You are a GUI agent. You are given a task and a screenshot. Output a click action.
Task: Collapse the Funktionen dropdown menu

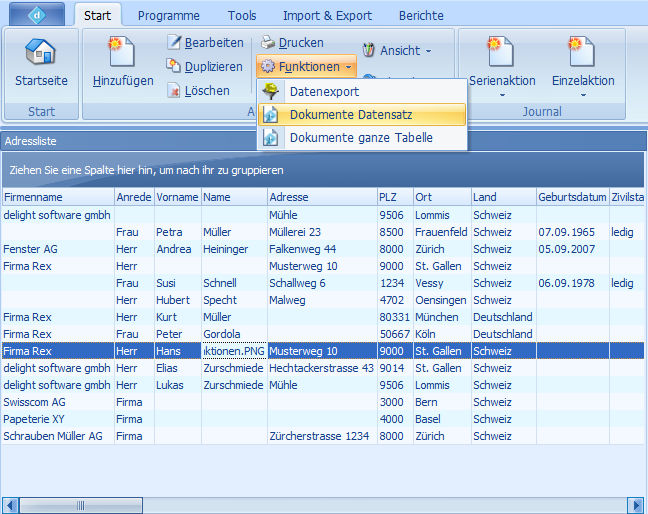tap(305, 67)
